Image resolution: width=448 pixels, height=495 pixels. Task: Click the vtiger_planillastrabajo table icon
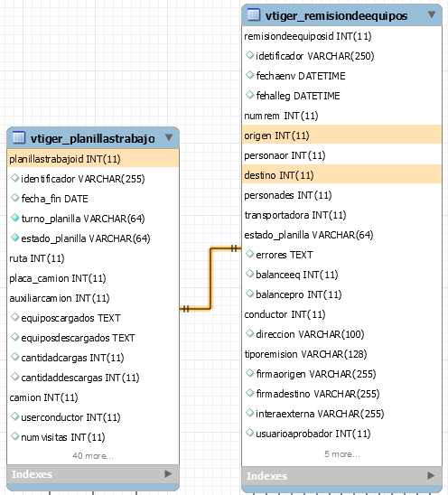tap(19, 137)
